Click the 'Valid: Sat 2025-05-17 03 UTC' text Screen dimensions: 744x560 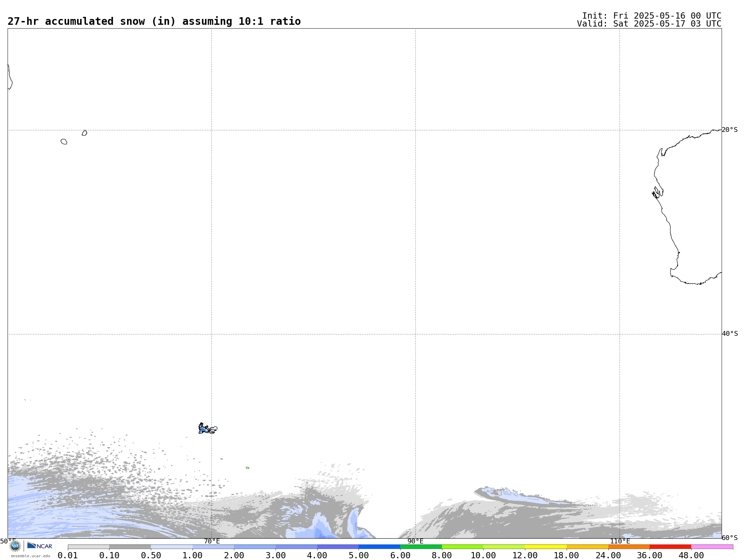pos(649,24)
